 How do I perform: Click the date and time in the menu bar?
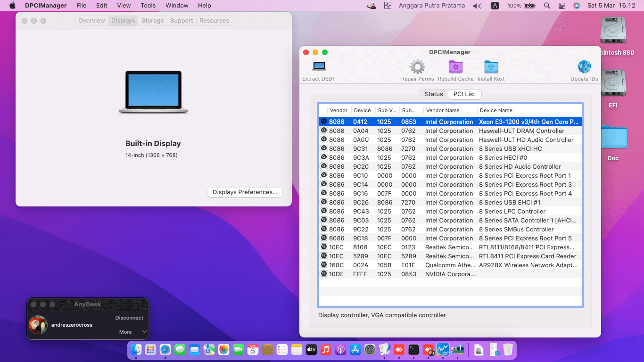pos(611,6)
